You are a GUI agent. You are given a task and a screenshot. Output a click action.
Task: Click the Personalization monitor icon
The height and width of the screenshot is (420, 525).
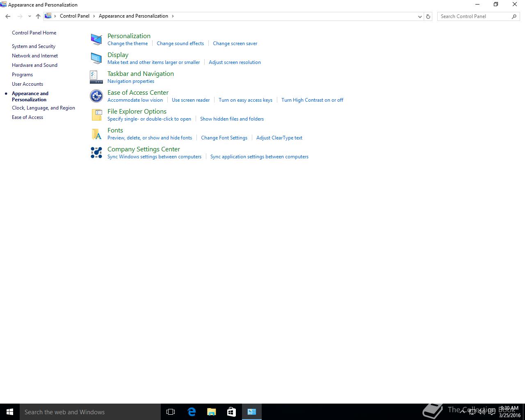pyautogui.click(x=96, y=39)
